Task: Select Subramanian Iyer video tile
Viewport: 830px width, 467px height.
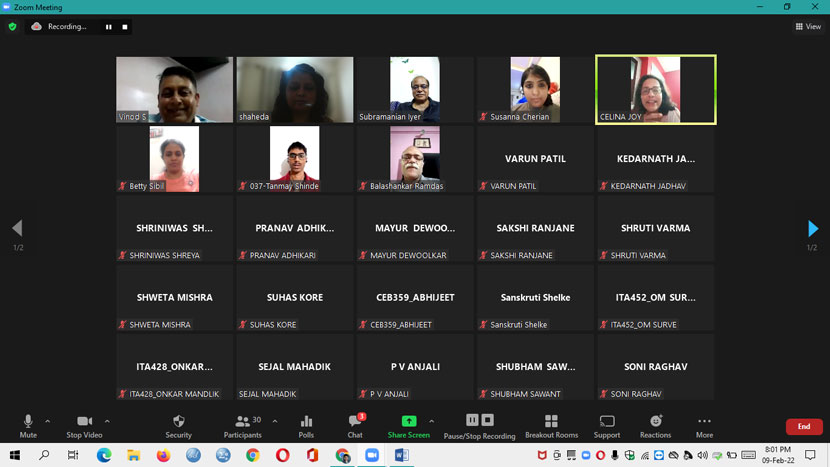Action: pos(415,89)
